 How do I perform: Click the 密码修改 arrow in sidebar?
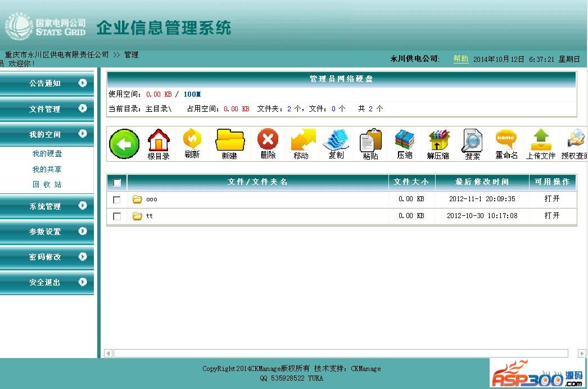point(83,256)
